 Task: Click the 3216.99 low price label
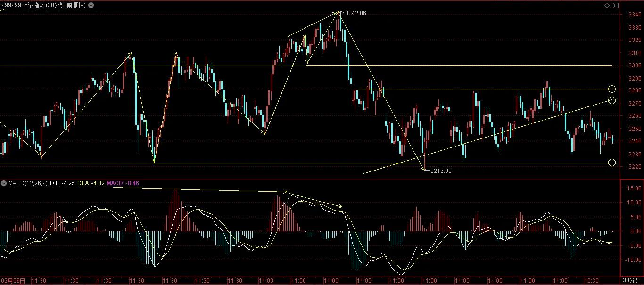(x=441, y=171)
